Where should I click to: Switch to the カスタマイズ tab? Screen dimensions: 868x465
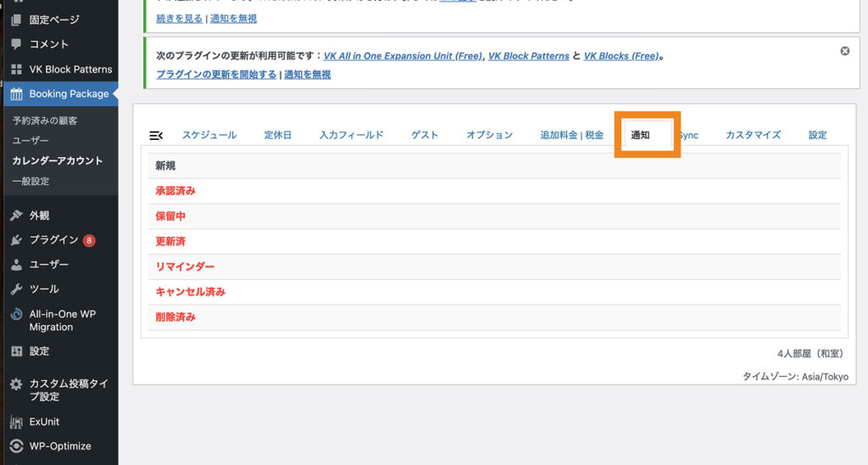pyautogui.click(x=753, y=135)
